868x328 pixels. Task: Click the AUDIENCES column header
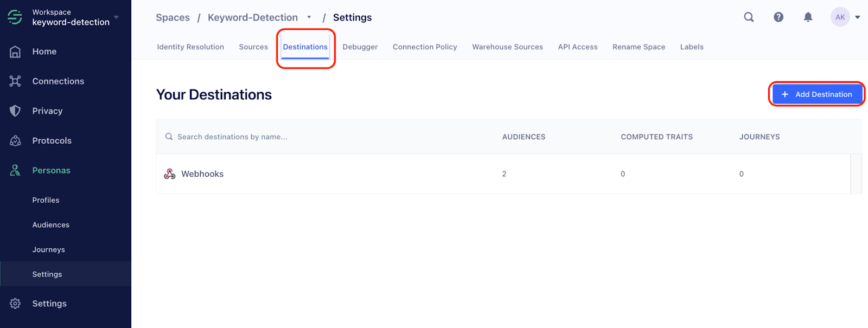tap(524, 137)
